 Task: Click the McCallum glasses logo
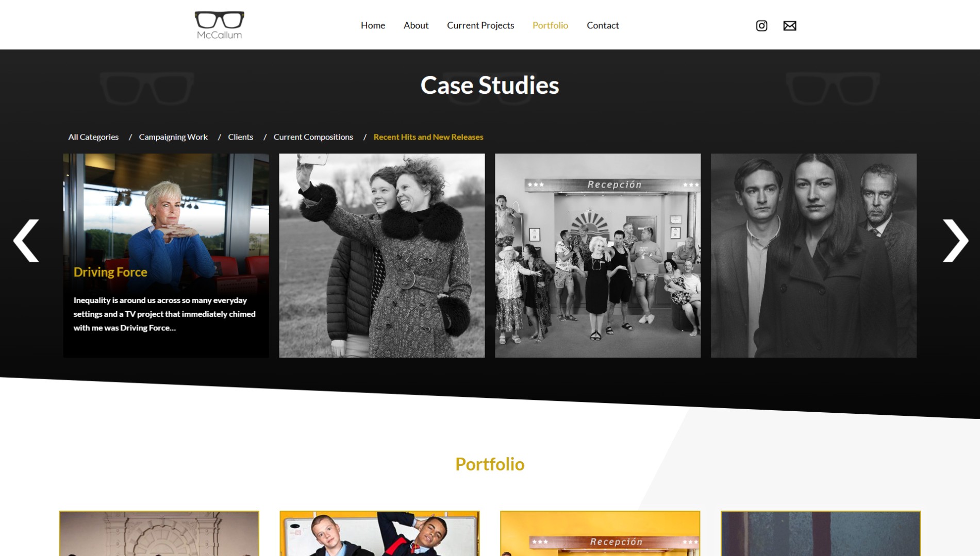(219, 25)
